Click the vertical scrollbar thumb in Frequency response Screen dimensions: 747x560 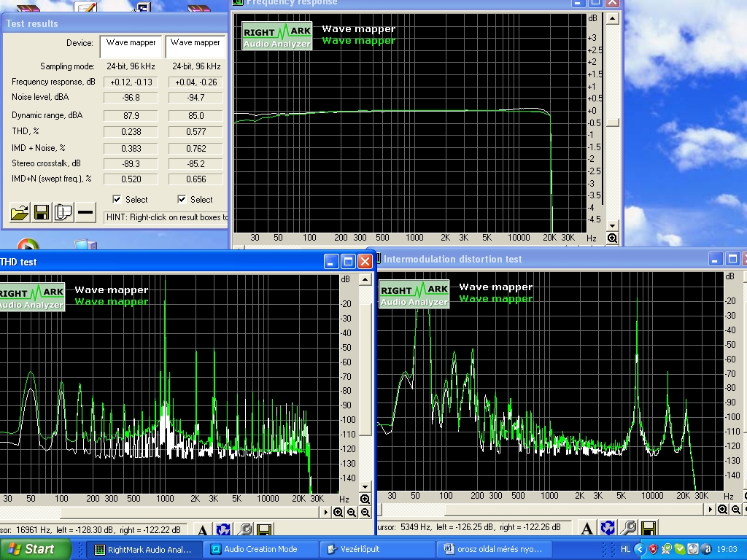(x=612, y=122)
